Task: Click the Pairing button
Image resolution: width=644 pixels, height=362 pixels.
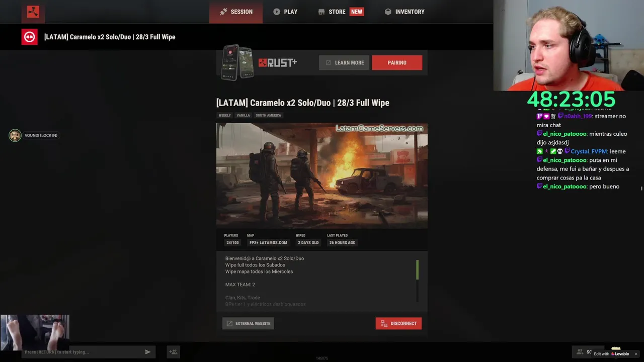Action: click(x=397, y=63)
